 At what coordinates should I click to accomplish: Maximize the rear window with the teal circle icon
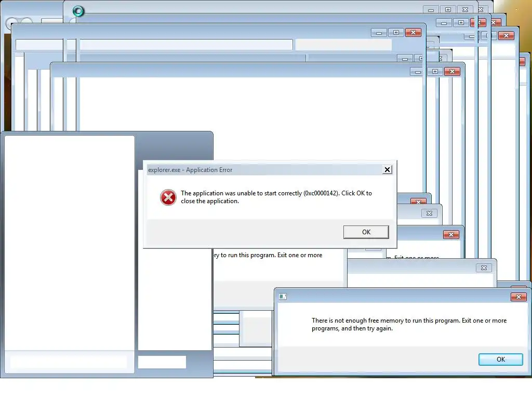(448, 9)
